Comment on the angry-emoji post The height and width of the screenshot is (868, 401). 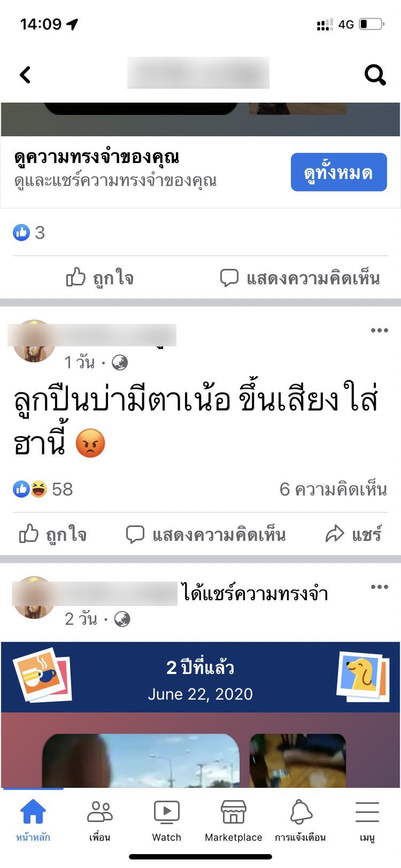[x=206, y=534]
